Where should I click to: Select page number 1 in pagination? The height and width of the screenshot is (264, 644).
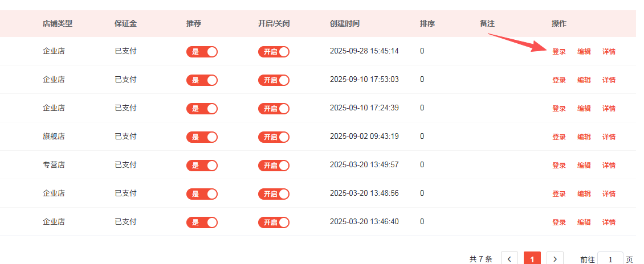click(x=532, y=259)
